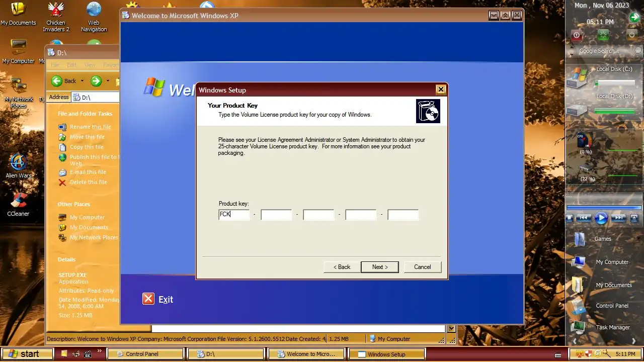Click stop on the sidebar media player
Viewport: 644px width, 362px height.
click(570, 218)
